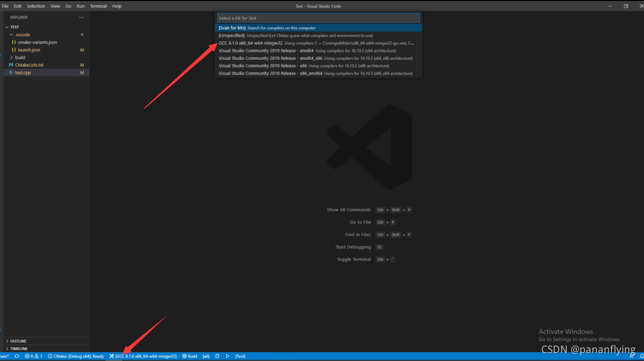Minimize the VS Code window
Image resolution: width=644 pixels, height=361 pixels.
point(610,6)
